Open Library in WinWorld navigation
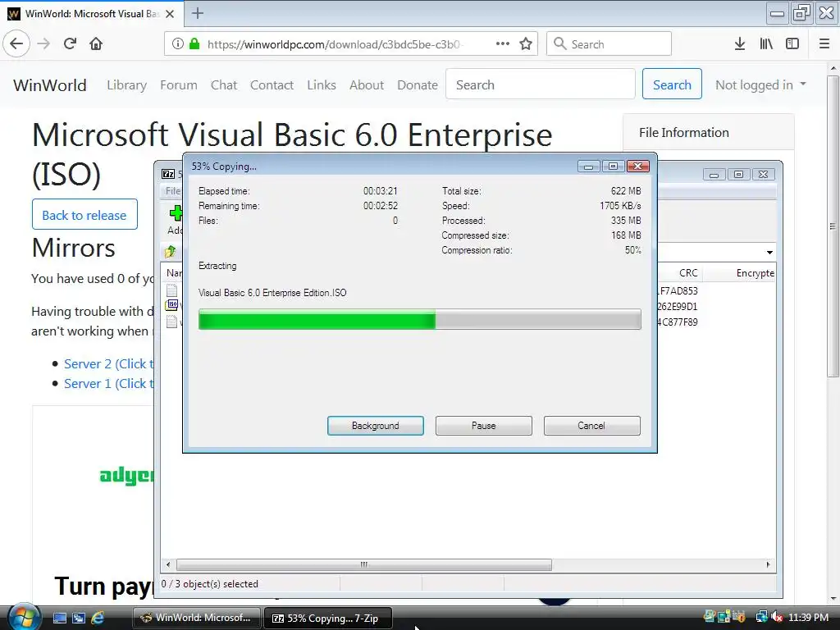The height and width of the screenshot is (630, 840). tap(126, 85)
